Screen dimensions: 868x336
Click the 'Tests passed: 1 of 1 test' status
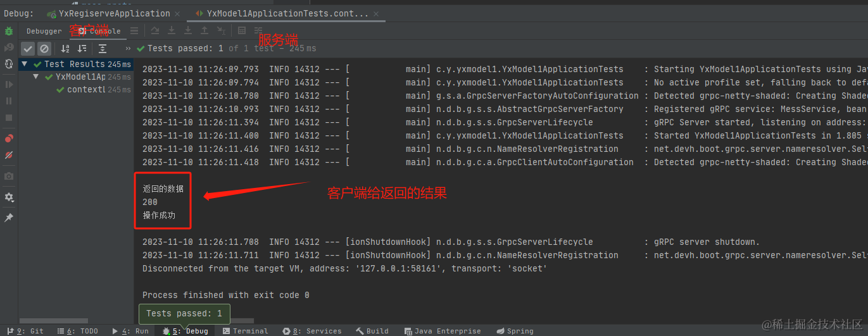tap(226, 48)
